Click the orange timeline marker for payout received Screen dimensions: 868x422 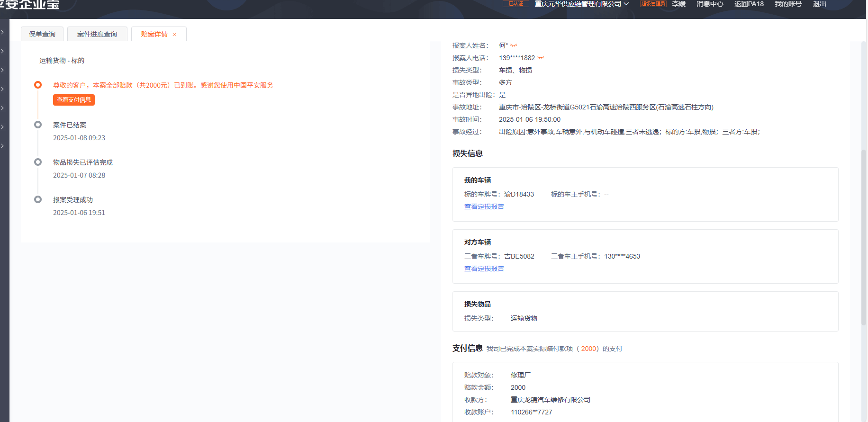(38, 85)
